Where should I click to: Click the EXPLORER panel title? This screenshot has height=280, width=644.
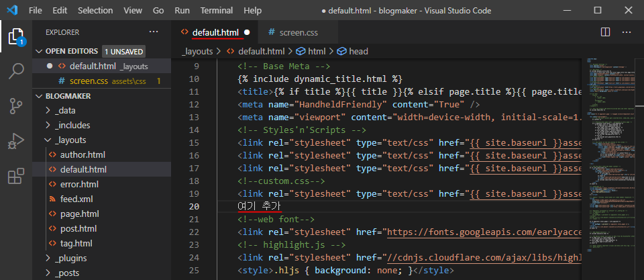62,32
